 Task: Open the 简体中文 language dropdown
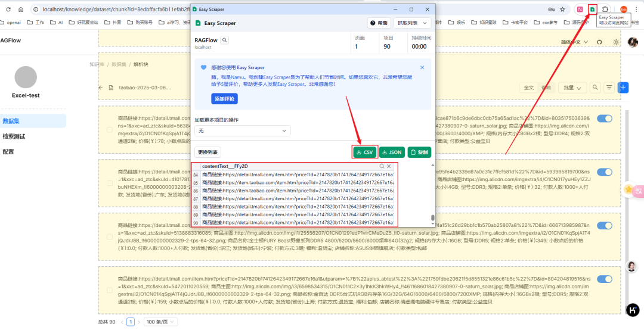tap(575, 42)
